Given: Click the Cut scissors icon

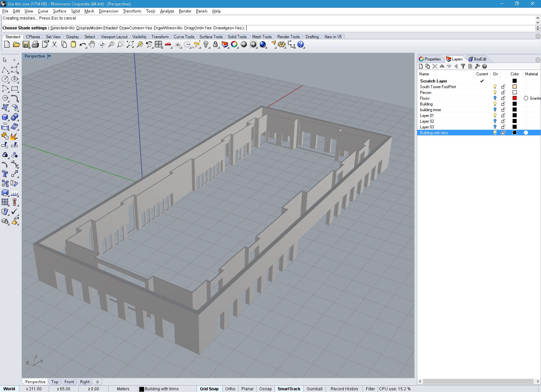Looking at the screenshot, I should [54, 44].
